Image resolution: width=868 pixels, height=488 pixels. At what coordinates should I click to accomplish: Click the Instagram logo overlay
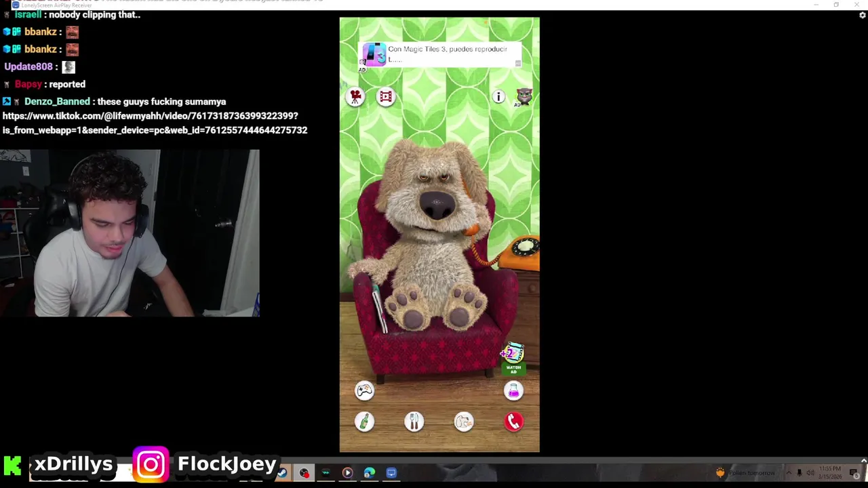[x=151, y=464]
